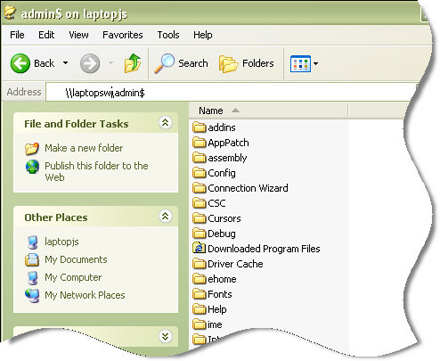
Task: Select the Help folder name
Action: 217,310
